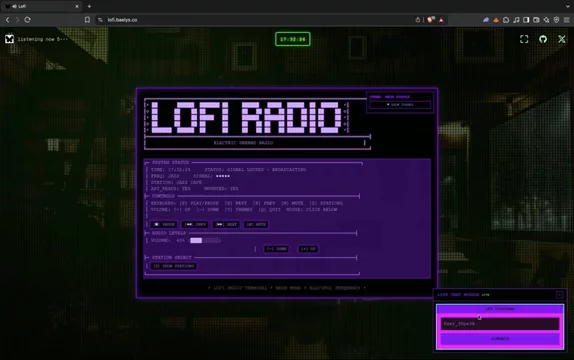Click the chat username input field
This screenshot has width=574, height=360.
(500, 324)
